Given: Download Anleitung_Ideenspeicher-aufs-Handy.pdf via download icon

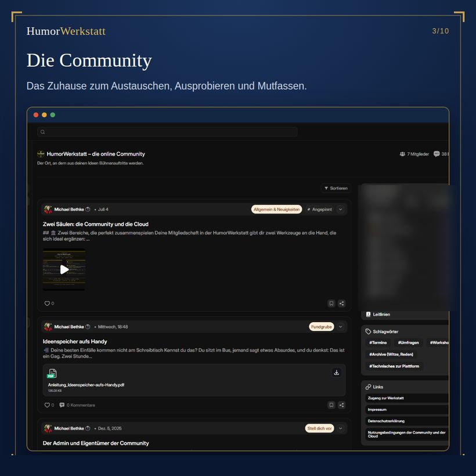Looking at the screenshot, I should click(337, 373).
